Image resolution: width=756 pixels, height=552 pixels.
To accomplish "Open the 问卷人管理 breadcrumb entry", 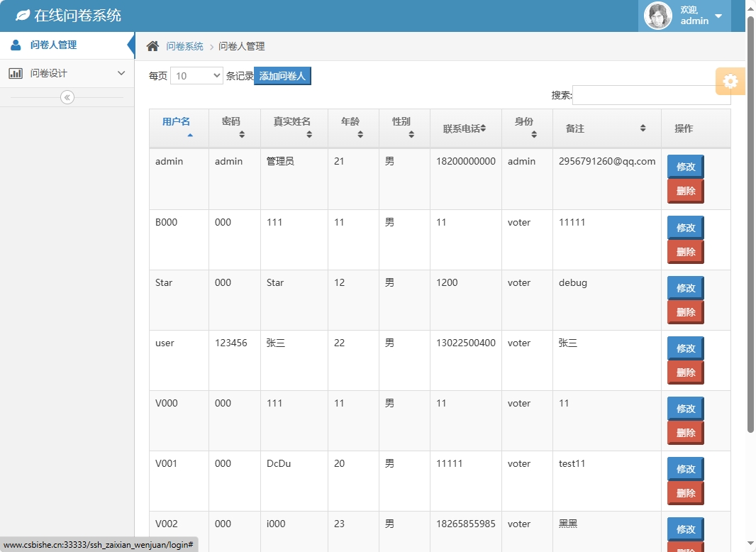I will (241, 45).
